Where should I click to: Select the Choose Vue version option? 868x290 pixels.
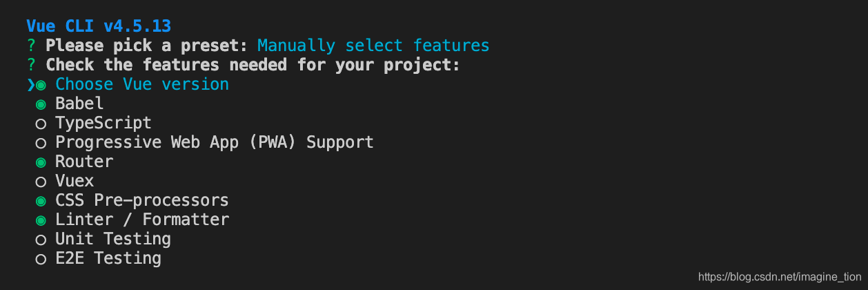(x=142, y=84)
